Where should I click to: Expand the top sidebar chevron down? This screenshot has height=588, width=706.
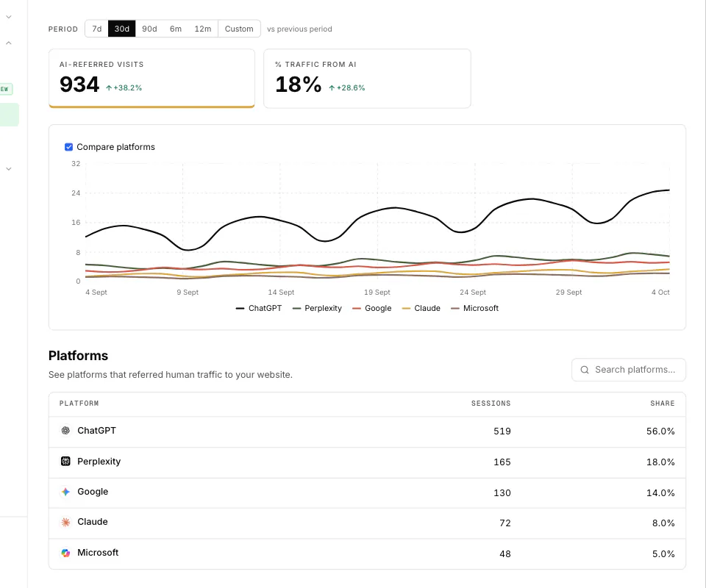point(9,17)
